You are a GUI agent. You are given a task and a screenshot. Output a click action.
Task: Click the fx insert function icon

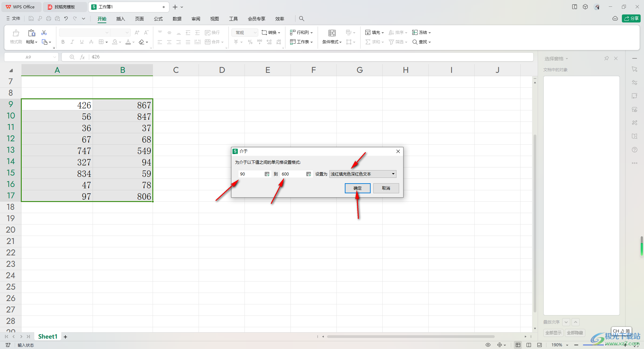click(82, 57)
